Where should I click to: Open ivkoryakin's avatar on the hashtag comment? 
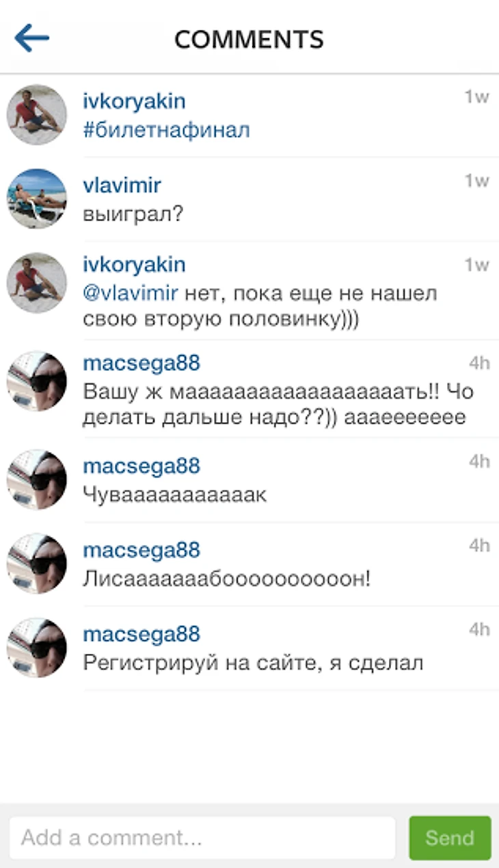[37, 115]
